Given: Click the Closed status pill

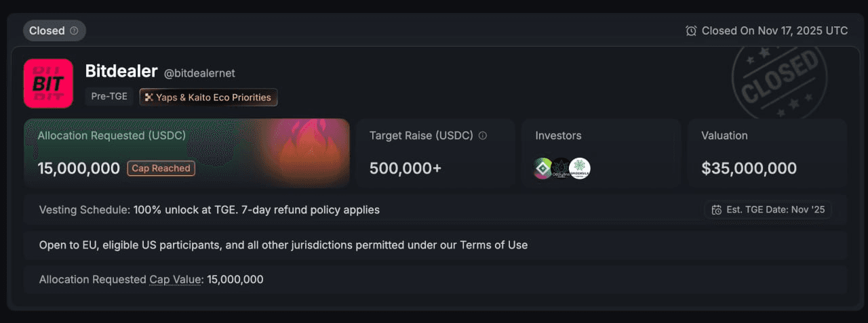Looking at the screenshot, I should pyautogui.click(x=54, y=30).
